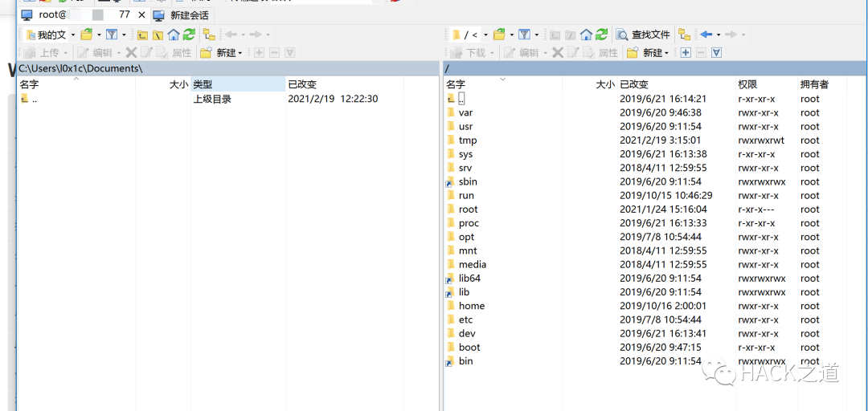Click remote panel back arrow
Viewport: 868px width, 411px height.
[706, 35]
